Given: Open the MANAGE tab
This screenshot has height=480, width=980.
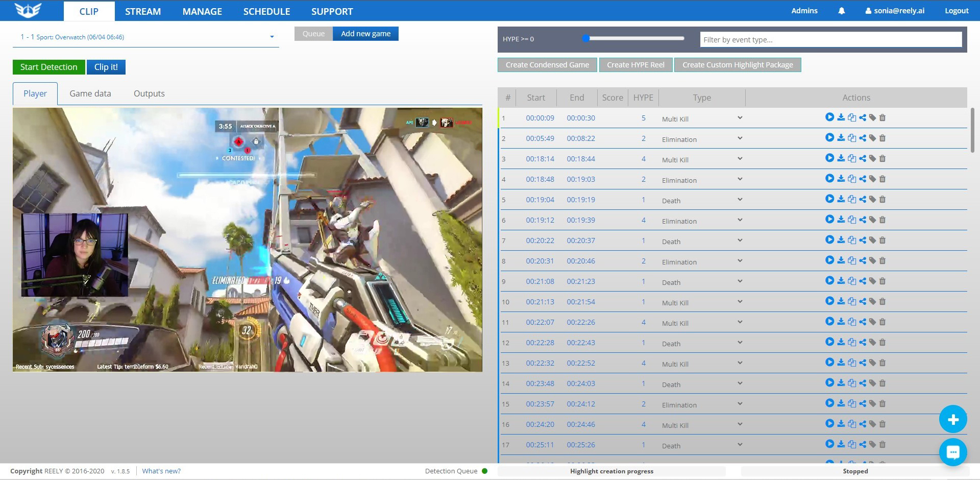Looking at the screenshot, I should [202, 11].
